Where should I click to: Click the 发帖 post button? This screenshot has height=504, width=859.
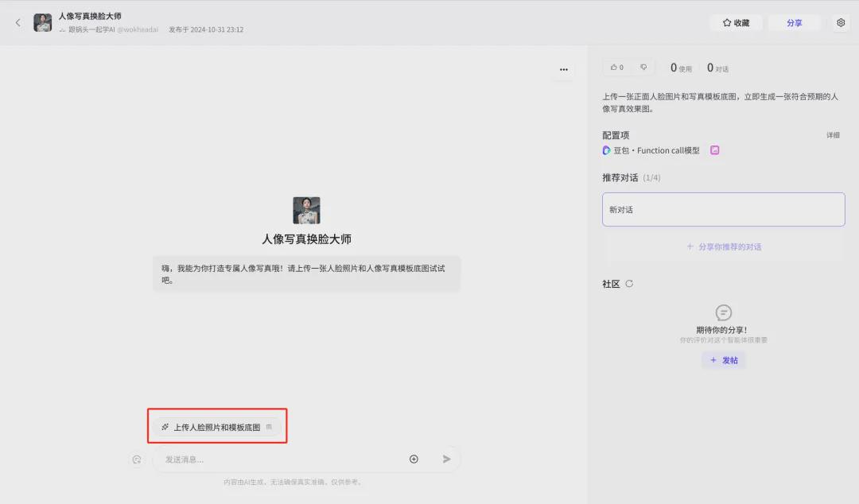point(724,360)
